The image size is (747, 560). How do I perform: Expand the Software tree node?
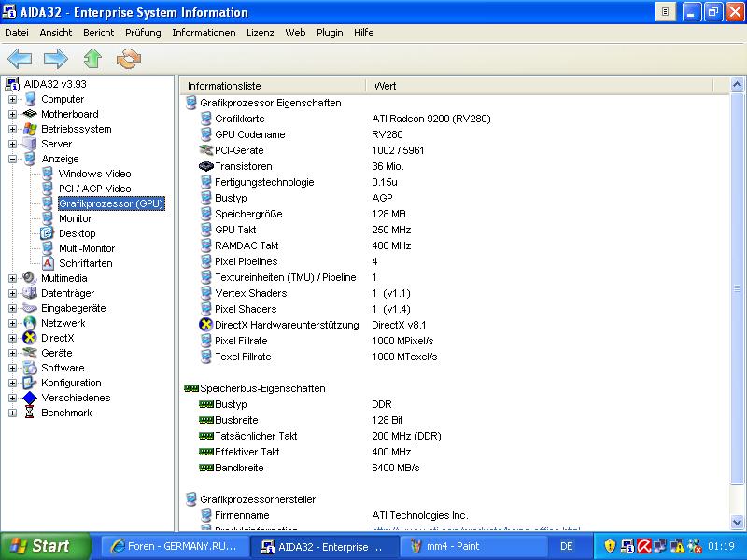coord(12,368)
